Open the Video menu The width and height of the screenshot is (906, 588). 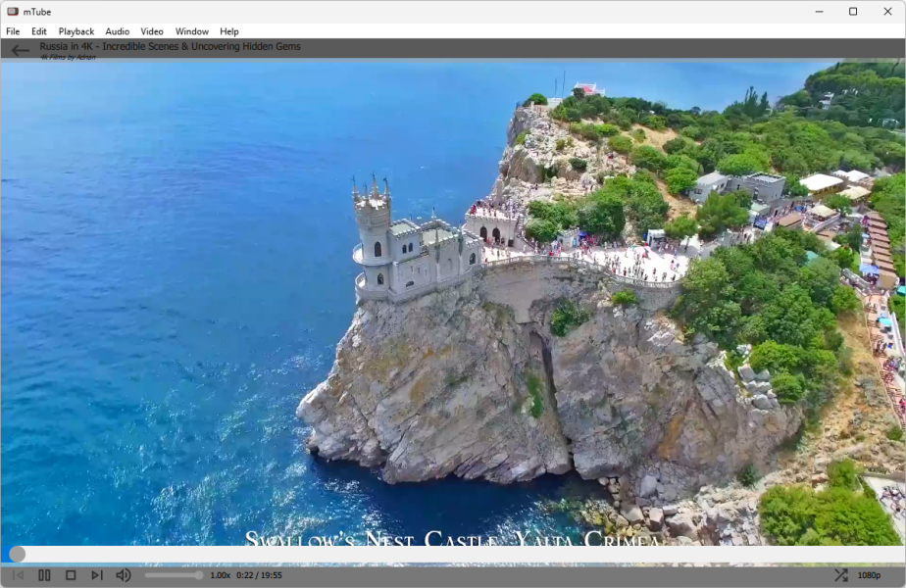tap(152, 31)
